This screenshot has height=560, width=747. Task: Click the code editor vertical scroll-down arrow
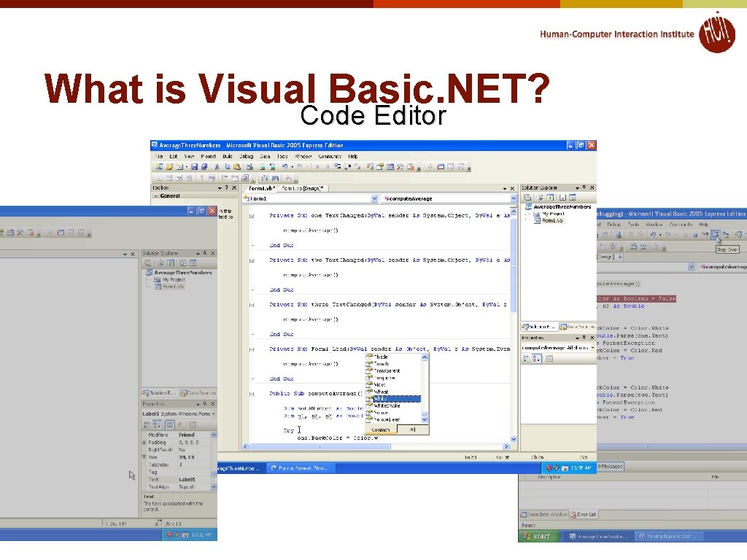(513, 439)
